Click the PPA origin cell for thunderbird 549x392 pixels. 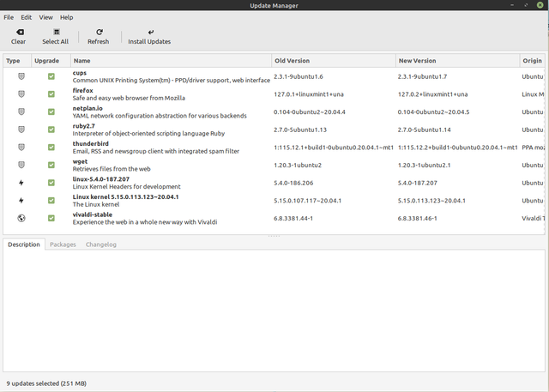coord(533,148)
